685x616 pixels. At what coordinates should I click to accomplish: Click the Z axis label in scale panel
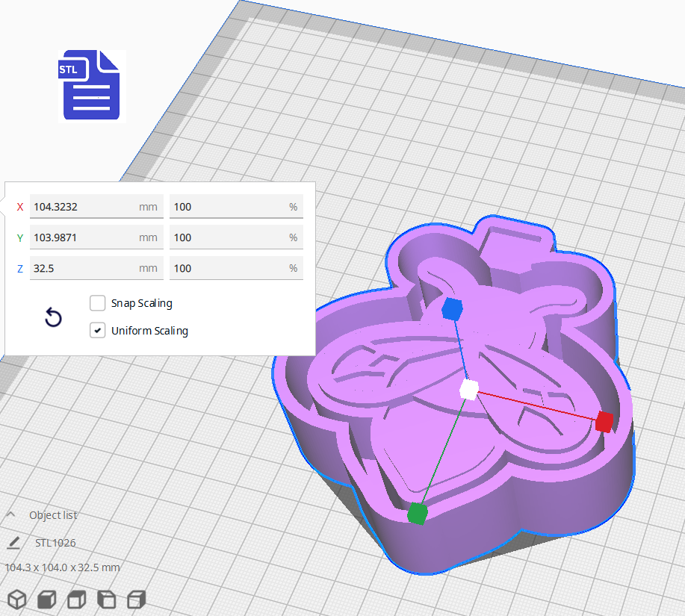[19, 268]
